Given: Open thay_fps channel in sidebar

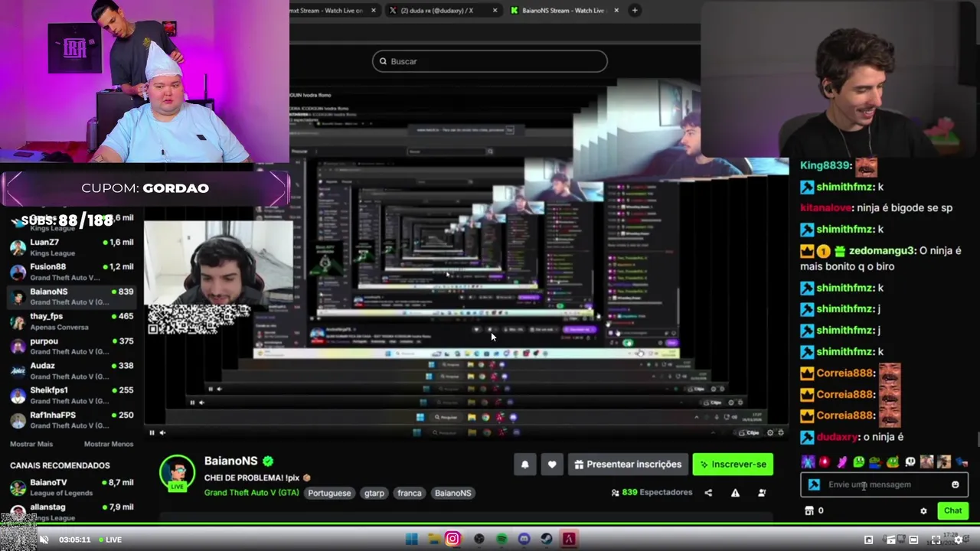Looking at the screenshot, I should coord(72,321).
